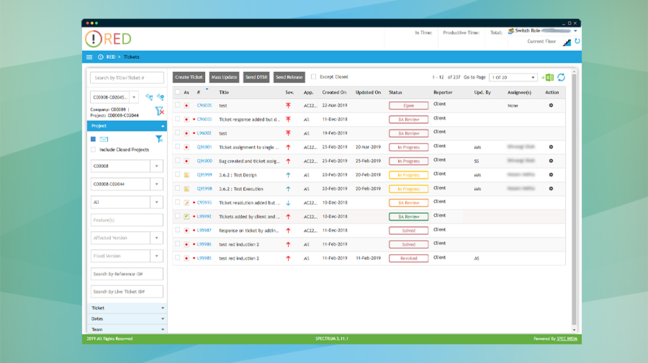The image size is (648, 363).
Task: Click the Mass Update button
Action: pyautogui.click(x=224, y=77)
